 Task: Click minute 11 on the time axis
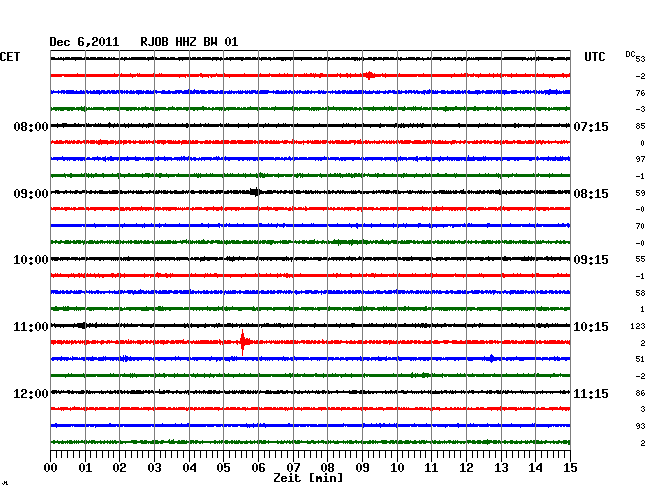coord(432,468)
